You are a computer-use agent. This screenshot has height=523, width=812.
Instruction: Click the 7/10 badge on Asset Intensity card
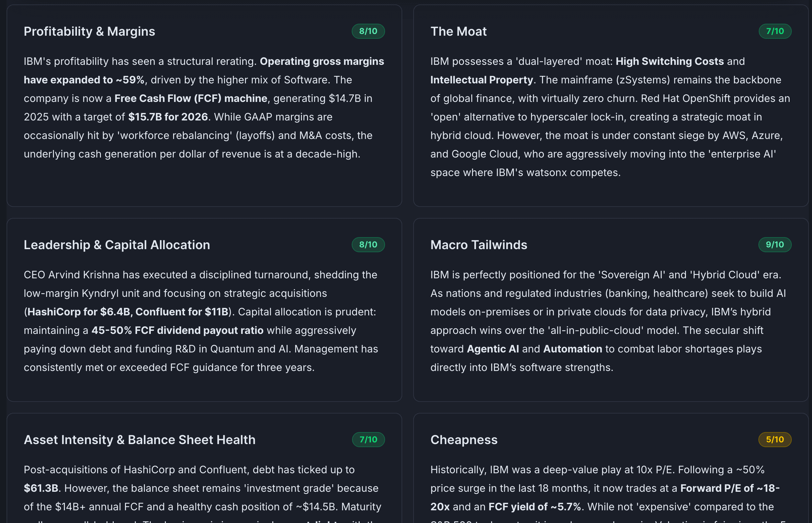(368, 440)
